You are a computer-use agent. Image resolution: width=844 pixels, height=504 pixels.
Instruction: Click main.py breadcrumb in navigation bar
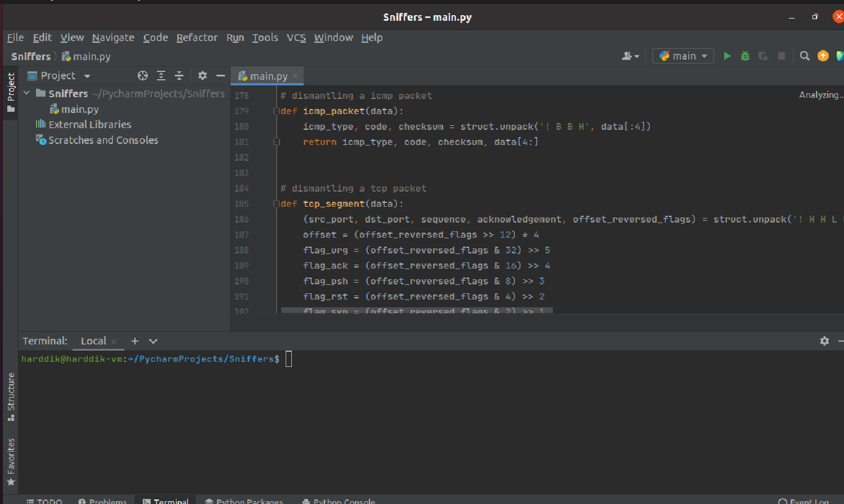coord(85,56)
